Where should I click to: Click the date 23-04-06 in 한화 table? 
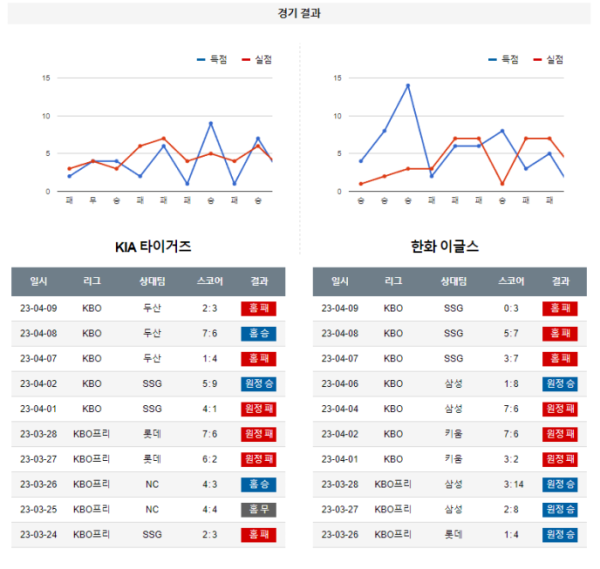tap(340, 384)
